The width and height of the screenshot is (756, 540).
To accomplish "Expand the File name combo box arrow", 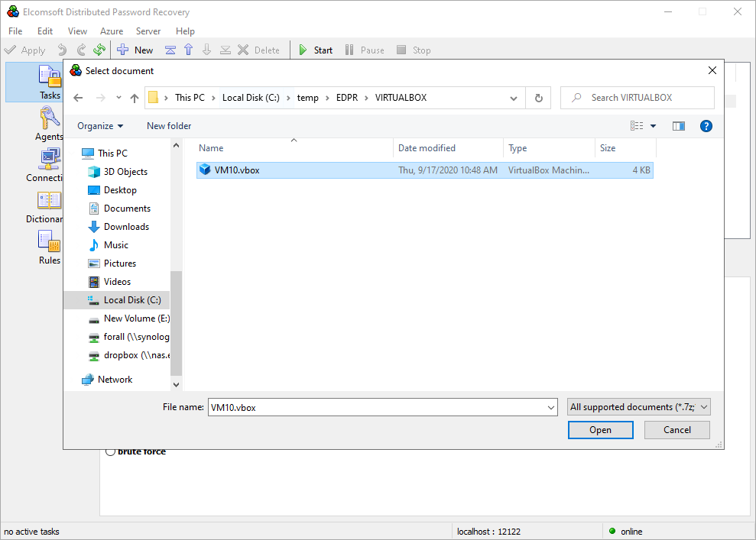I will click(x=551, y=408).
